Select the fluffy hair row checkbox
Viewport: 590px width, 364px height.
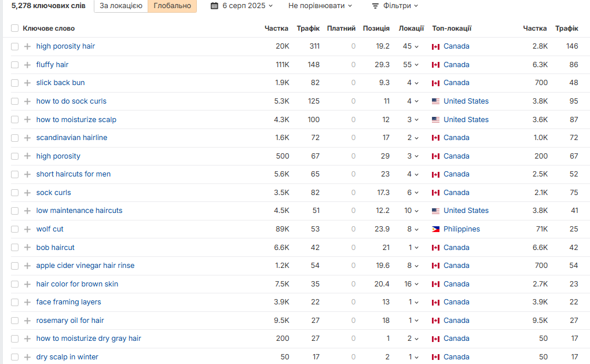pyautogui.click(x=14, y=65)
